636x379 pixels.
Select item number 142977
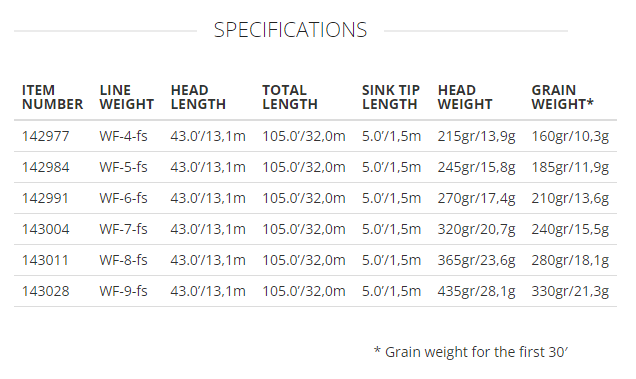[x=45, y=136]
